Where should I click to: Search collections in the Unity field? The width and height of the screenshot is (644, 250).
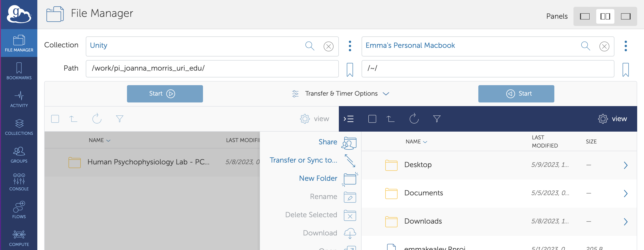pos(310,46)
